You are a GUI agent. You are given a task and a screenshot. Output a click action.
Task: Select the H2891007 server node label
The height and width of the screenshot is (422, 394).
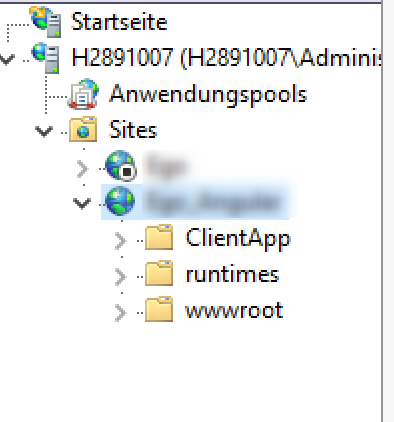226,57
